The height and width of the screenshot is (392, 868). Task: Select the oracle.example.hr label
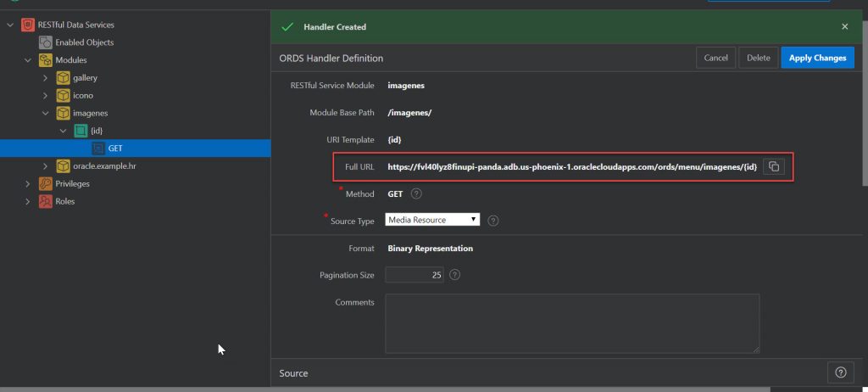(x=104, y=165)
